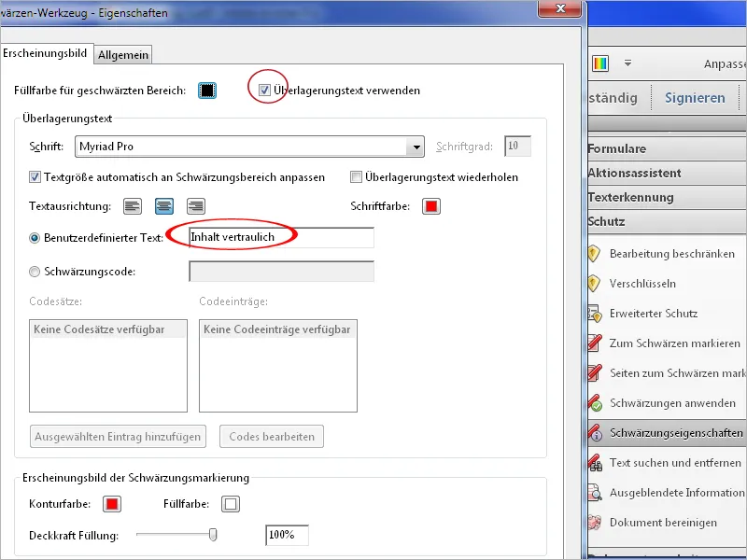Expand the Texterkennung panel section

click(667, 197)
